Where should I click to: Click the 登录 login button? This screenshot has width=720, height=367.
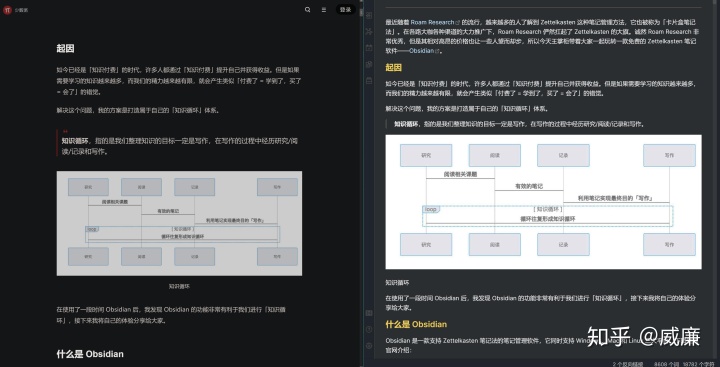pos(345,10)
